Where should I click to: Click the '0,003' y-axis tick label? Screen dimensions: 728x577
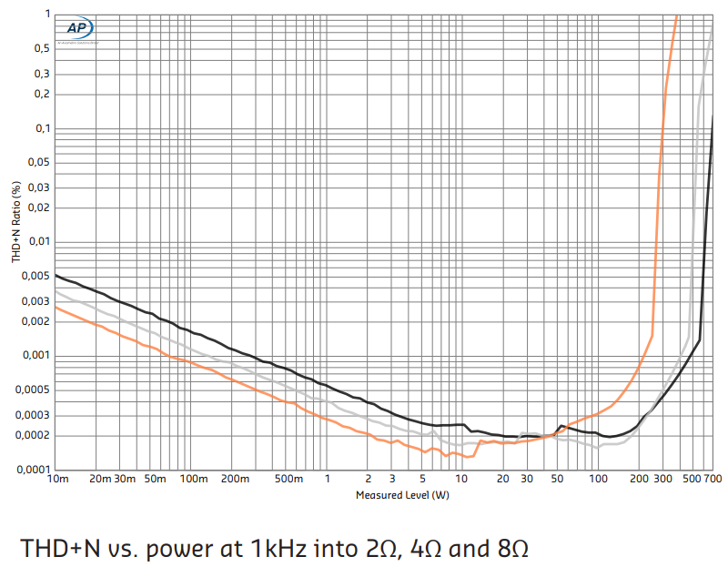[35, 301]
